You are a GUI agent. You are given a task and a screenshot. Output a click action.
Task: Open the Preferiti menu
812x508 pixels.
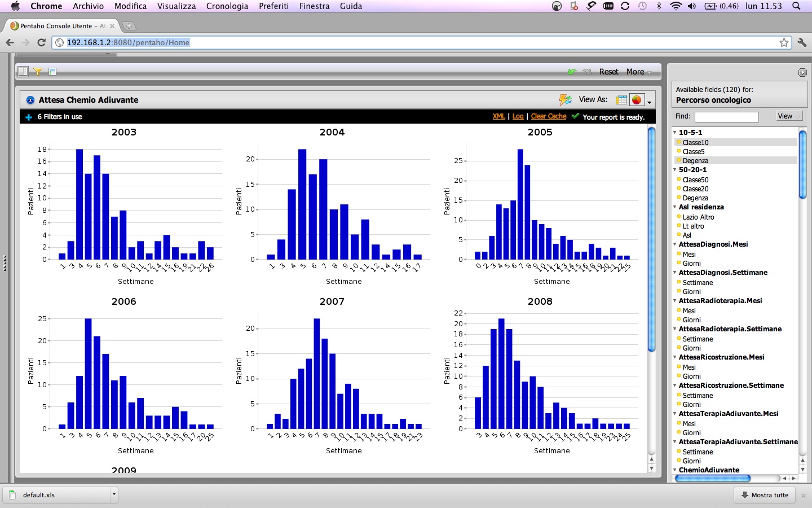(273, 6)
